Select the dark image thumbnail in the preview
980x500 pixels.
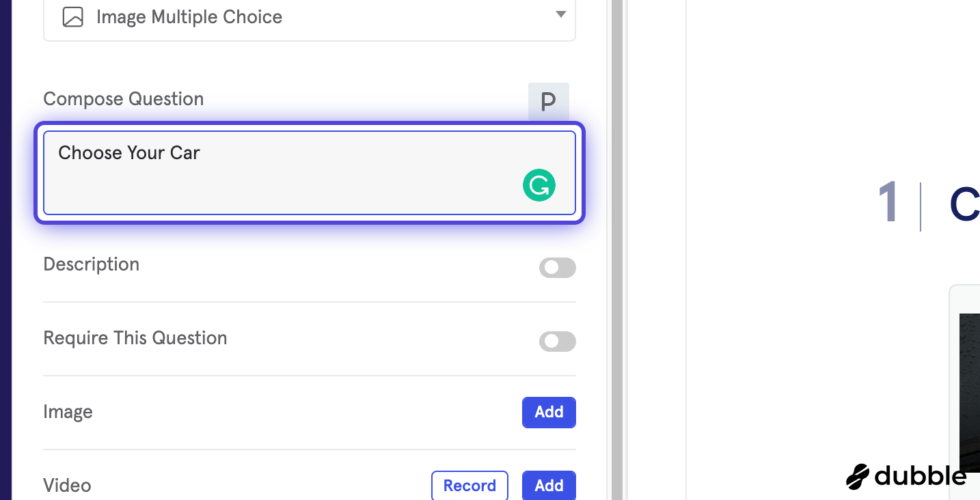click(x=970, y=393)
